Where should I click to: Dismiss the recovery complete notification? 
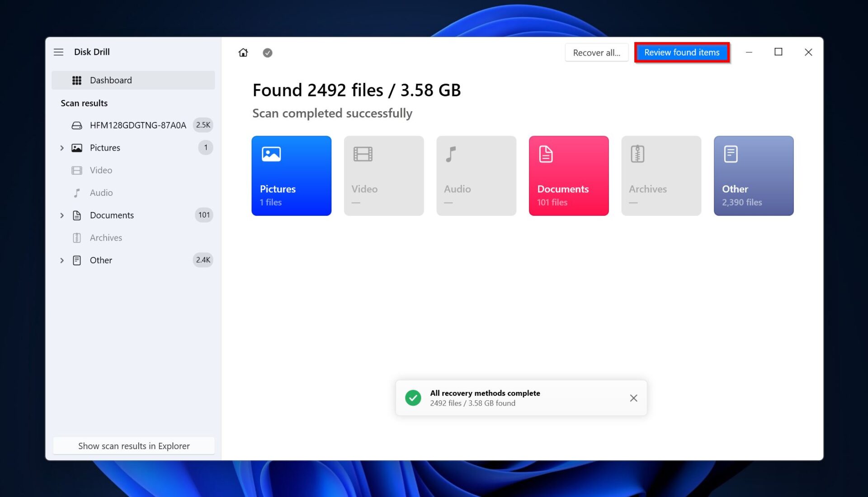click(x=633, y=398)
